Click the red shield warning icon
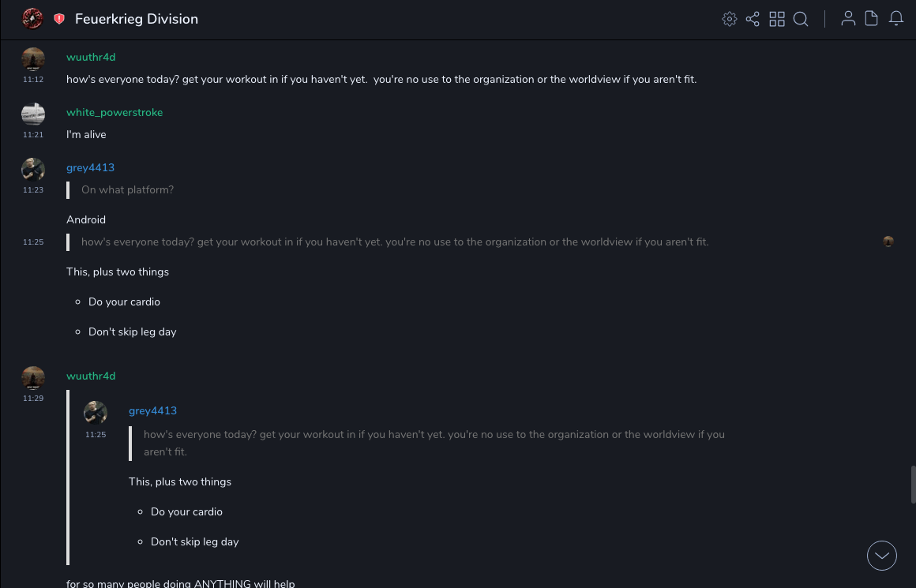The width and height of the screenshot is (916, 588). point(59,19)
